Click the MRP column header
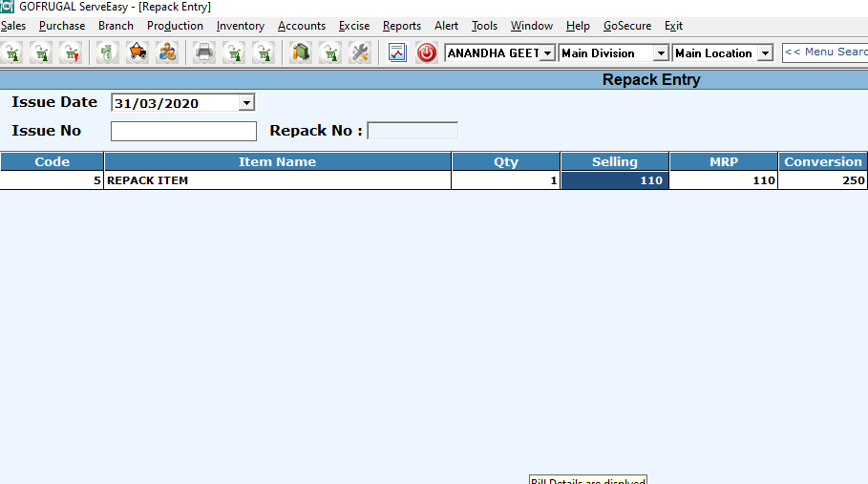This screenshot has height=484, width=868. (724, 161)
